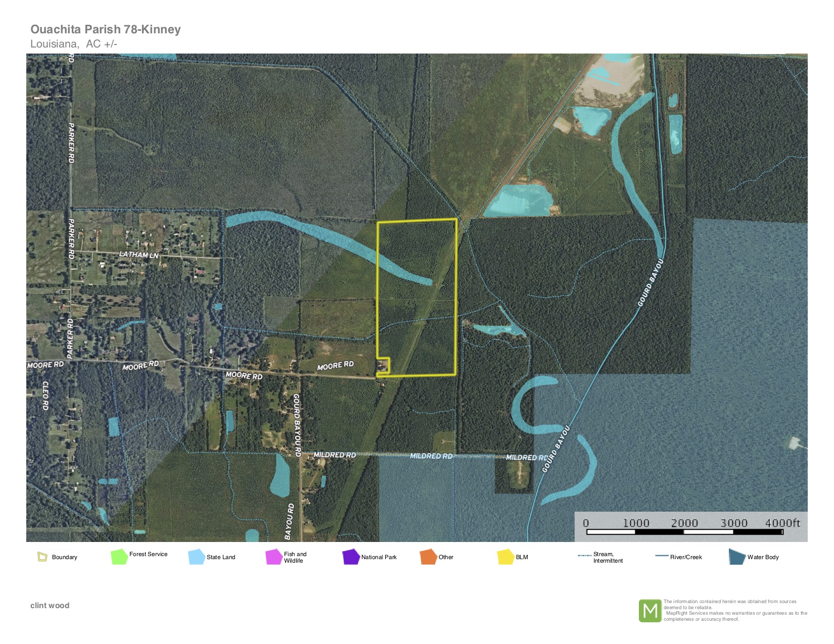
Task: Click the clint wood author text
Action: point(50,606)
